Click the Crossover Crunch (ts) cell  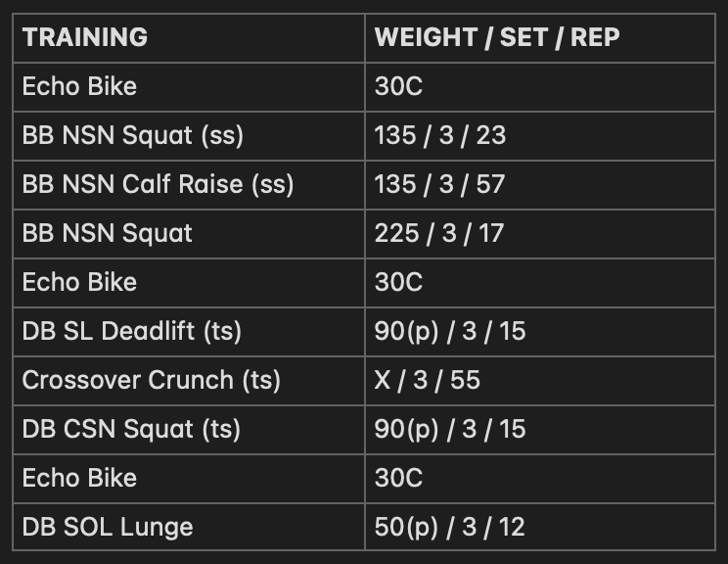(189, 381)
